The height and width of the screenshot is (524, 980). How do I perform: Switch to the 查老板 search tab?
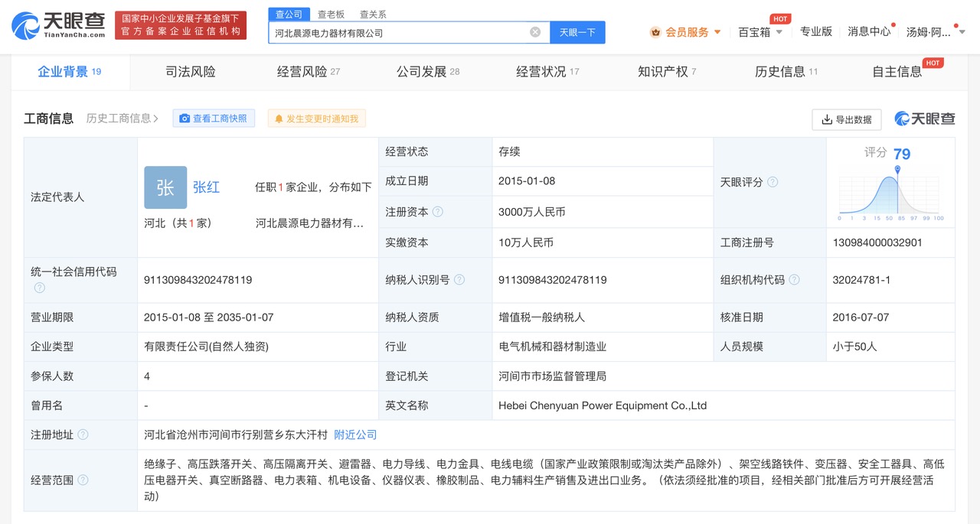331,15
